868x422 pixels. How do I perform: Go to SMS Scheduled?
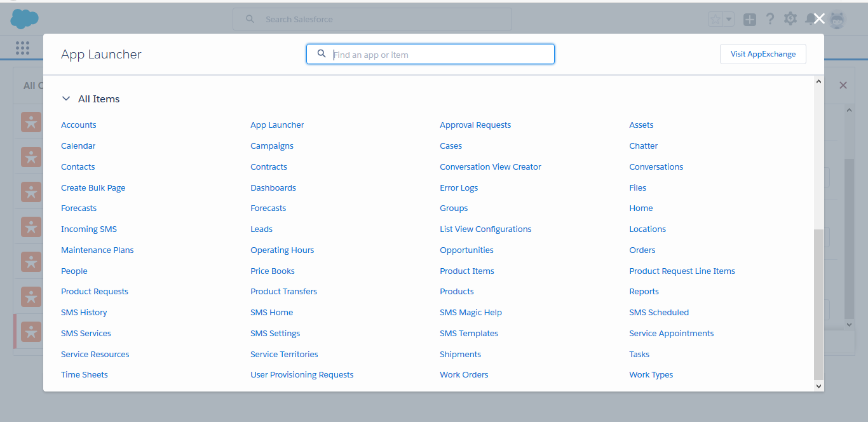[659, 313]
